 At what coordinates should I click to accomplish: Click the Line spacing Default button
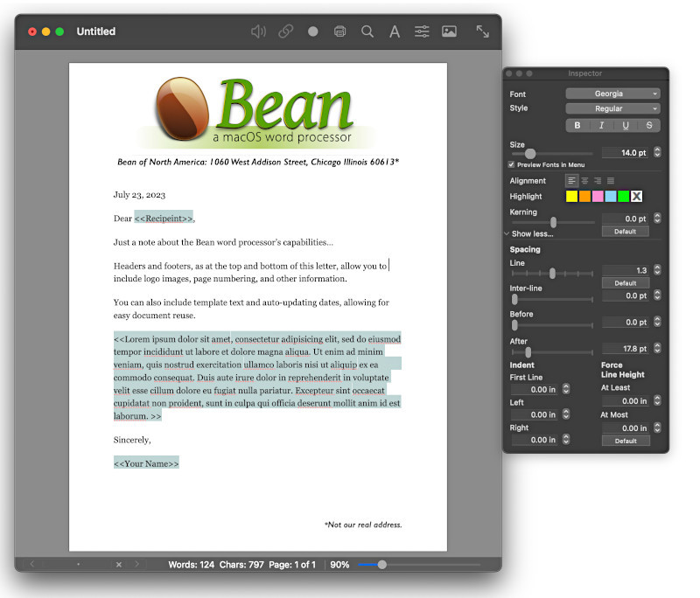pos(625,283)
